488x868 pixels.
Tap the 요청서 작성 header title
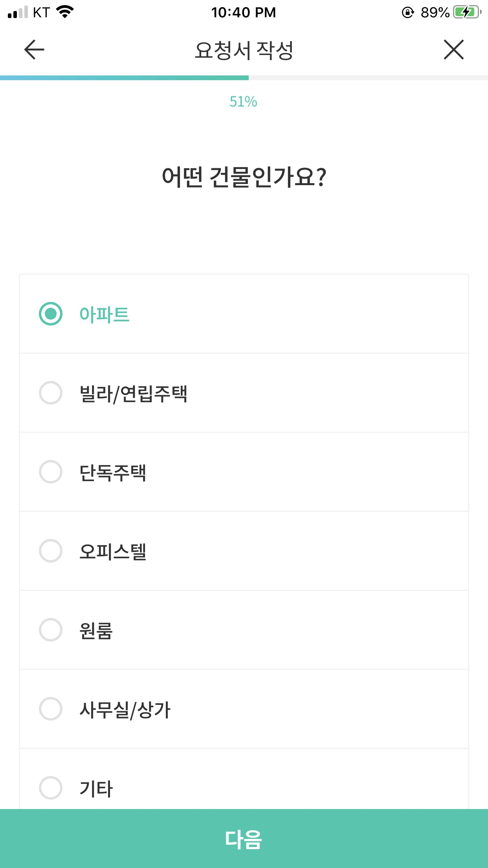(244, 50)
